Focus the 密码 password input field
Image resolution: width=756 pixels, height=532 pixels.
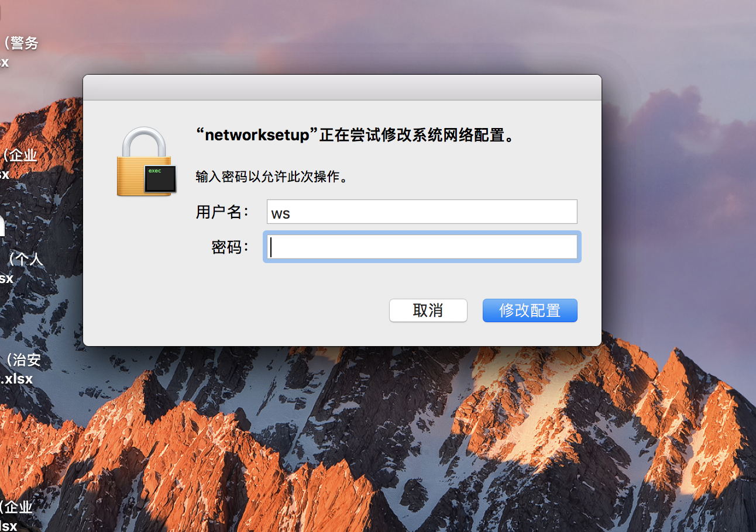click(422, 247)
